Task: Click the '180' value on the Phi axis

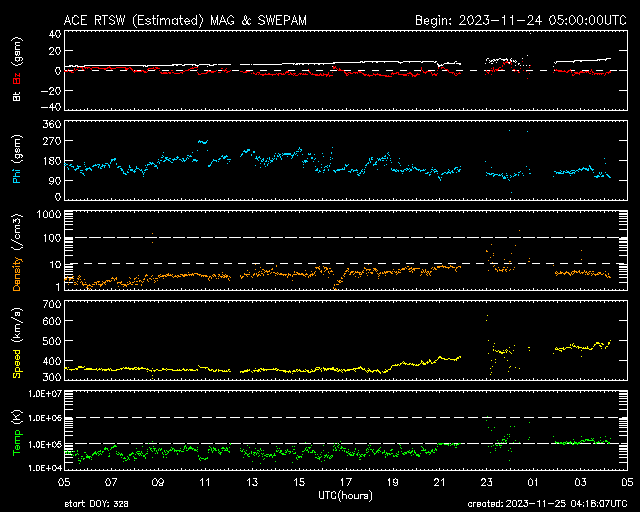Action: (x=52, y=161)
